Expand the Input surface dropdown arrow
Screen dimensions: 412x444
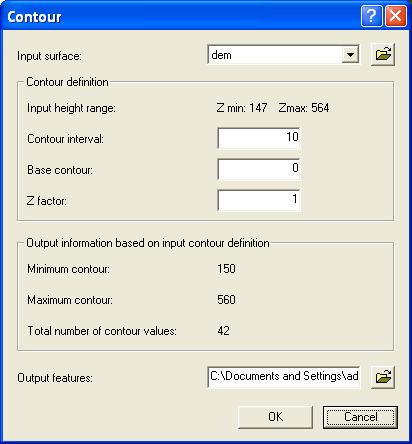(350, 55)
